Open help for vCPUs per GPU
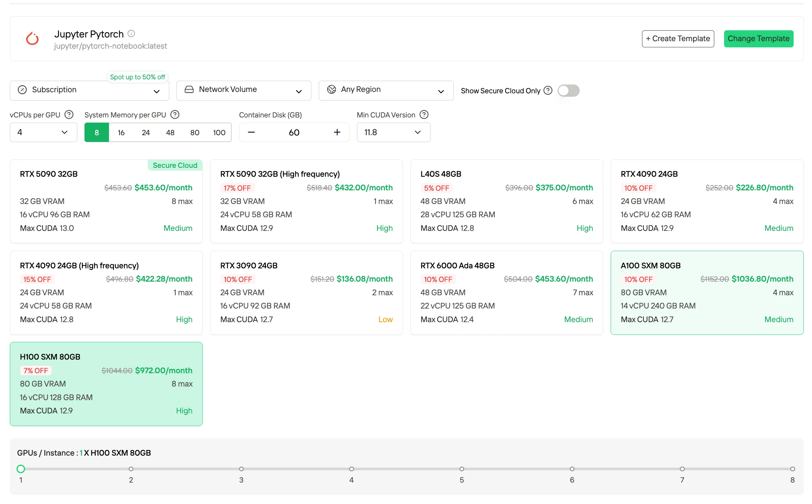The width and height of the screenshot is (812, 504). pyautogui.click(x=69, y=115)
